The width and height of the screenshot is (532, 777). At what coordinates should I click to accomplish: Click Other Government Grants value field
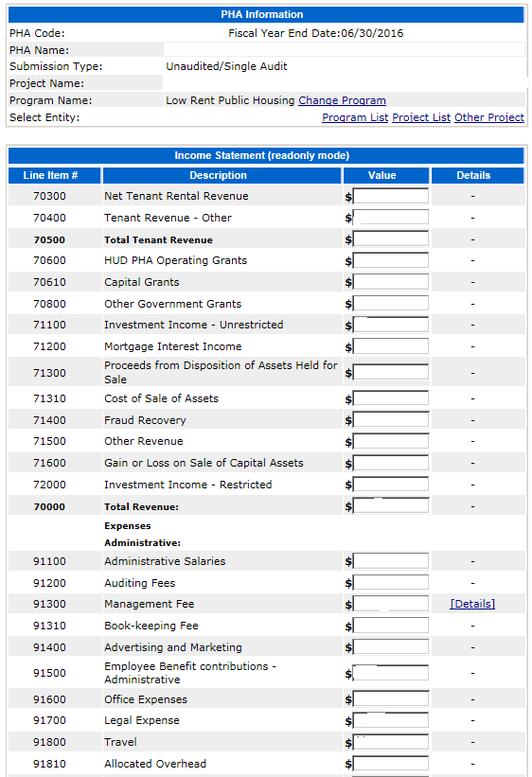pyautogui.click(x=391, y=304)
